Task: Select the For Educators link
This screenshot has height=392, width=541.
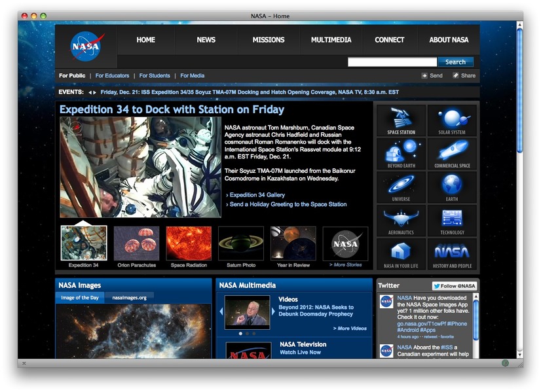Action: coord(112,75)
